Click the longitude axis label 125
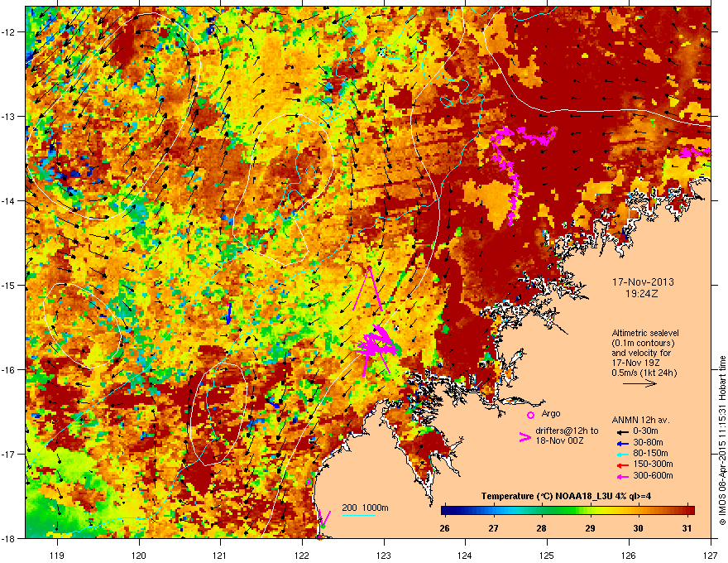 coord(547,555)
